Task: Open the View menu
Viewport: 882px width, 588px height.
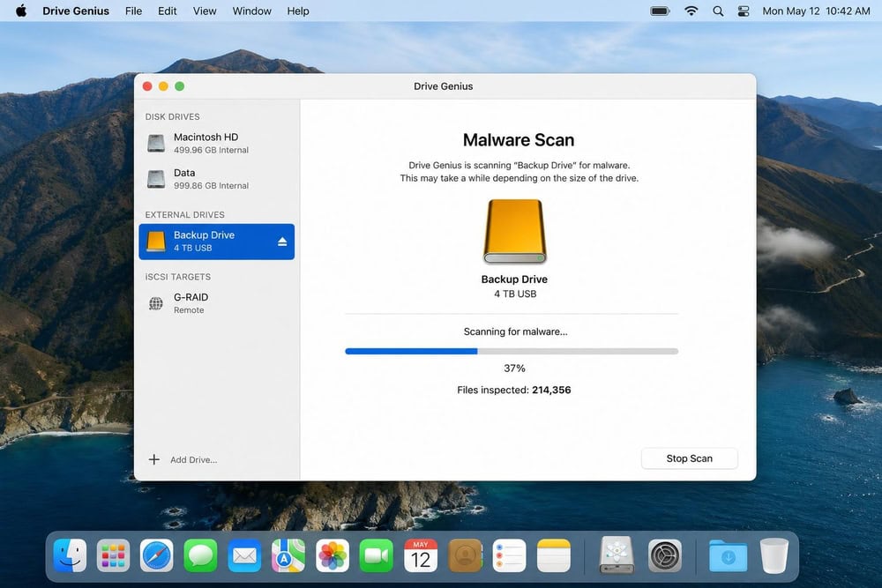Action: (x=205, y=11)
